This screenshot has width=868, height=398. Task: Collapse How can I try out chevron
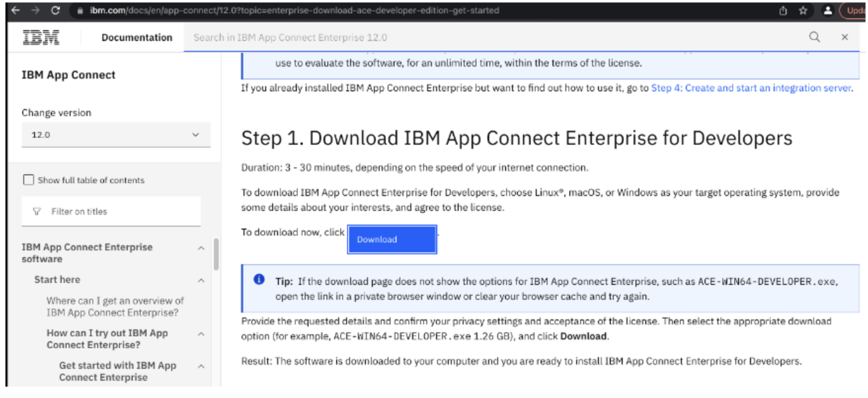pyautogui.click(x=201, y=334)
